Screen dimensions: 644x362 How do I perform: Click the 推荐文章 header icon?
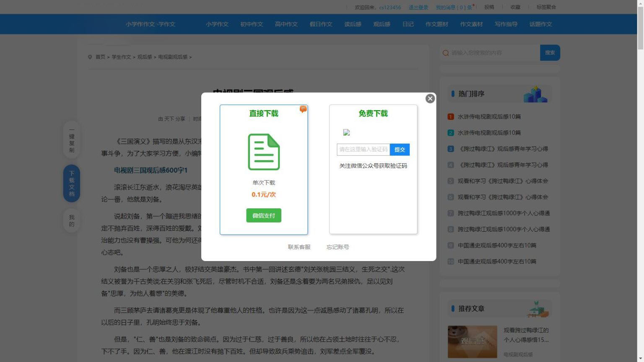538,309
